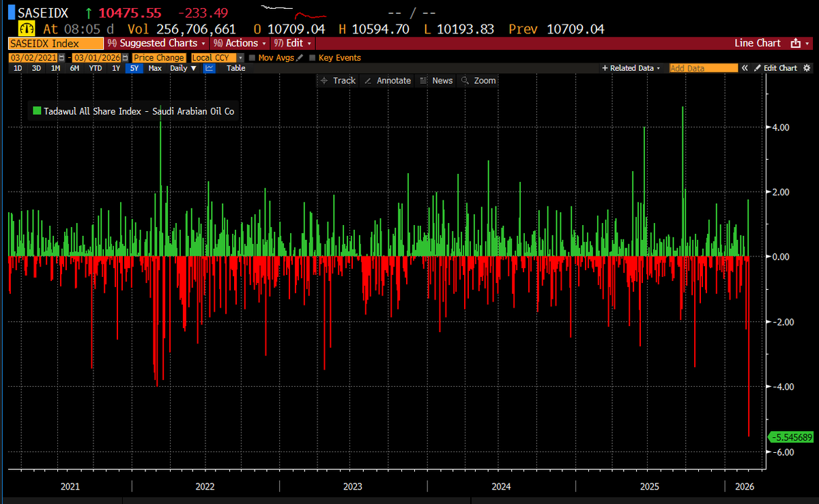Screen dimensions: 819x504
Task: Select the 3D range tab
Action: click(x=36, y=68)
